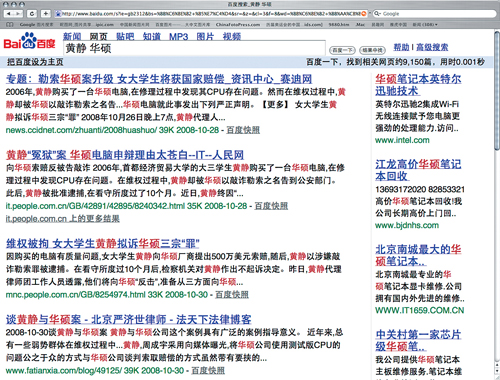Image resolution: width=500 pixels, height=380 pixels.
Task: Click 把百度设为主页 set homepage link
Action: click(x=35, y=62)
